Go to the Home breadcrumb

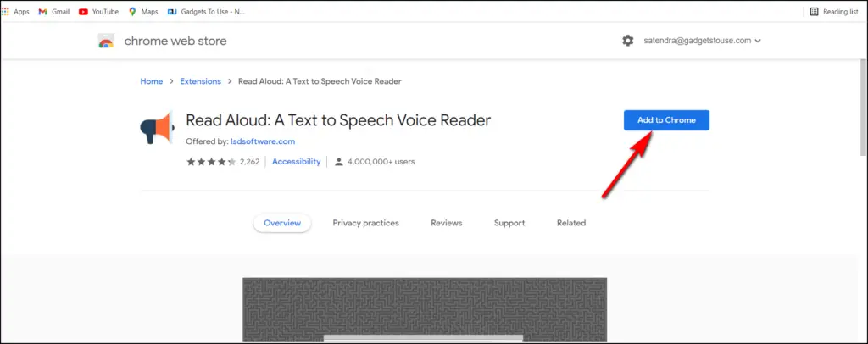click(x=151, y=81)
